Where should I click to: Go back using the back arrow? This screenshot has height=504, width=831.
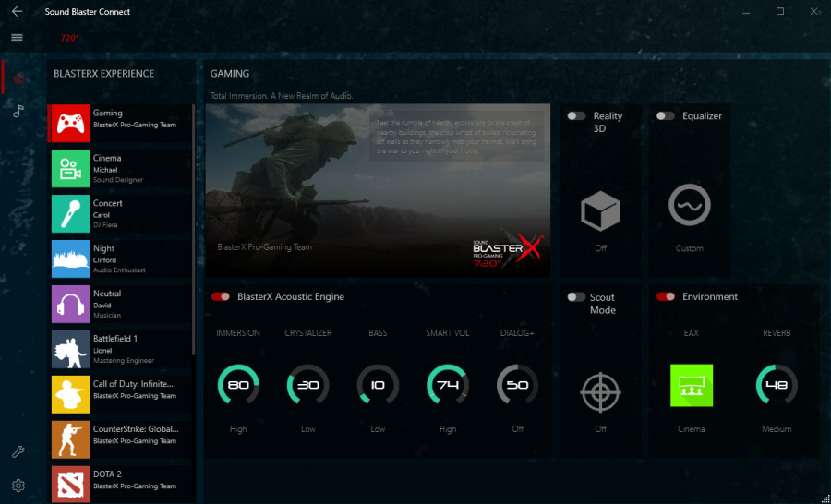coord(17,12)
